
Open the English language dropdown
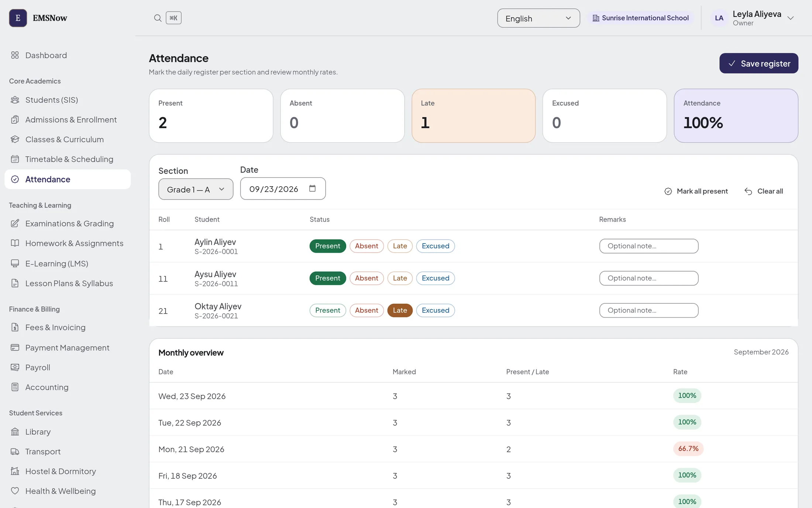[x=539, y=18]
